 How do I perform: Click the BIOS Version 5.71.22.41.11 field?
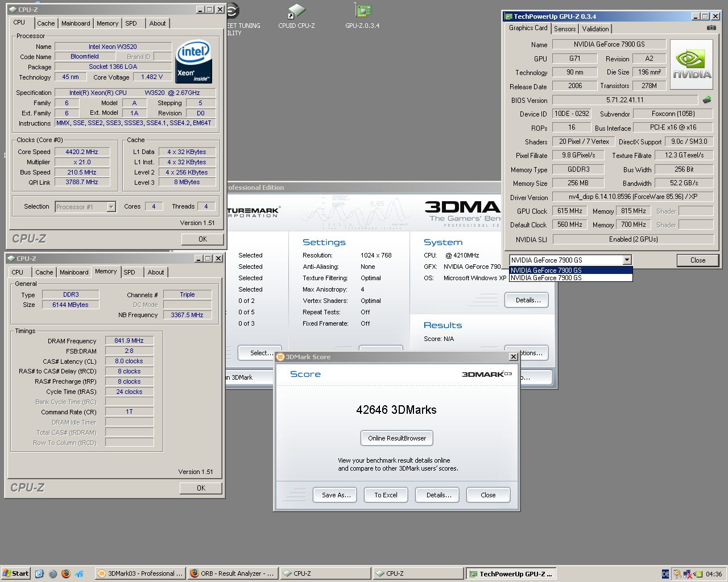624,100
